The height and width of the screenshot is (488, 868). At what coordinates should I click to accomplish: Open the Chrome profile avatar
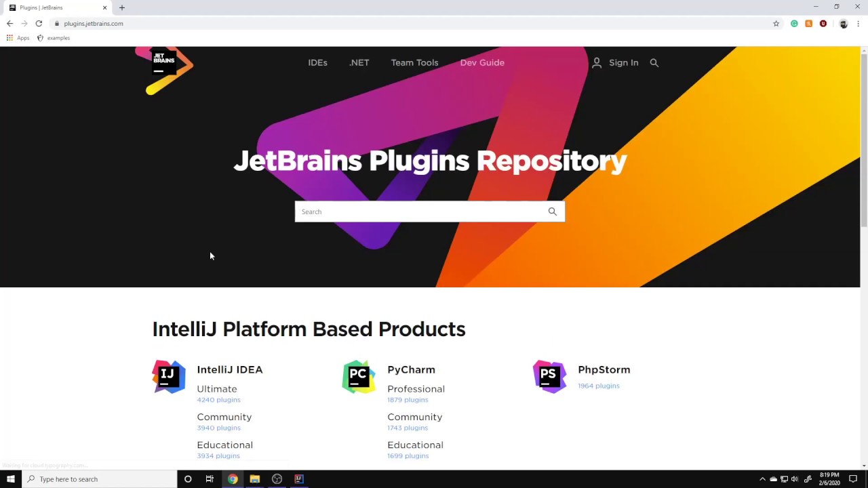coord(844,23)
